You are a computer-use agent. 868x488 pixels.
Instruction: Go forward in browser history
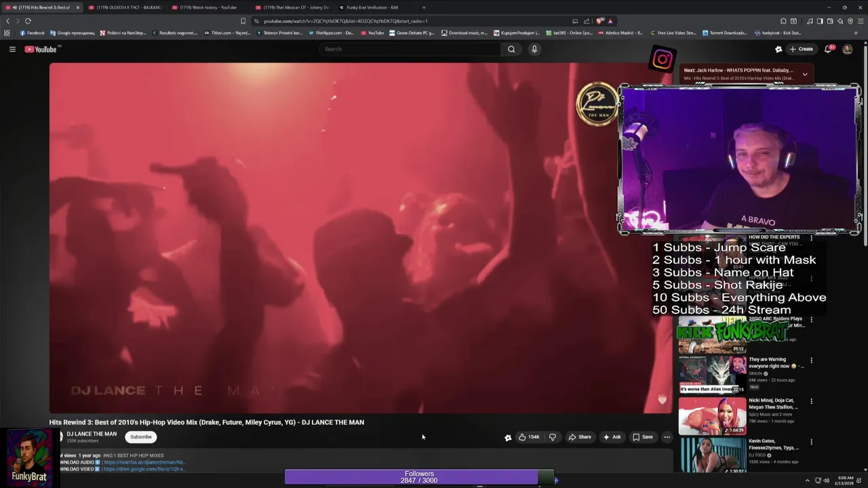coord(18,21)
